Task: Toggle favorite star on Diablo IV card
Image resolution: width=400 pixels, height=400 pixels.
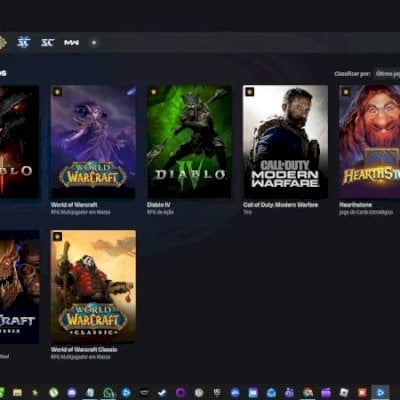Action: point(154,91)
